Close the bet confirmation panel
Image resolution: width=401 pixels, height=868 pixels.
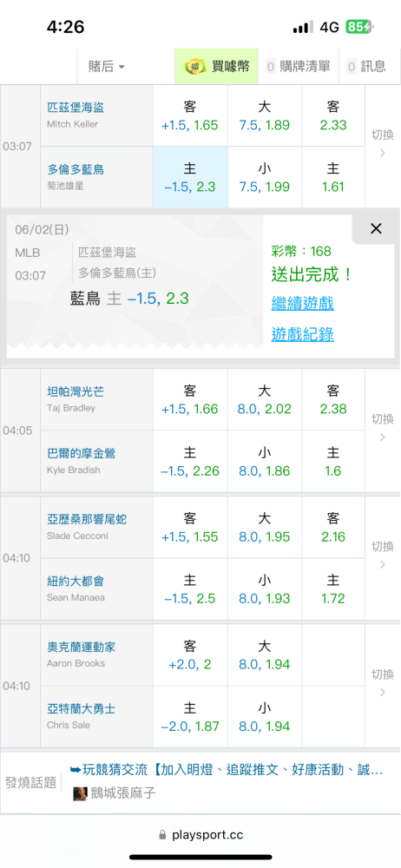click(376, 228)
